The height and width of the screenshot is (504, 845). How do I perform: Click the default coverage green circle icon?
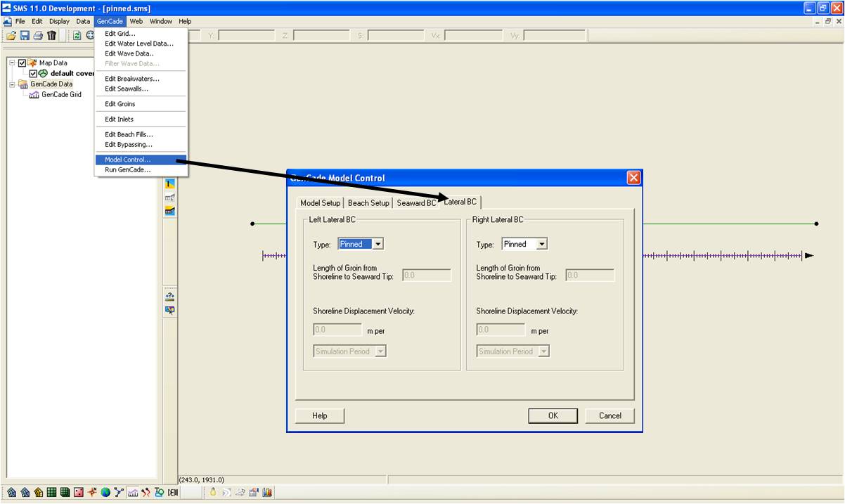pyautogui.click(x=44, y=73)
